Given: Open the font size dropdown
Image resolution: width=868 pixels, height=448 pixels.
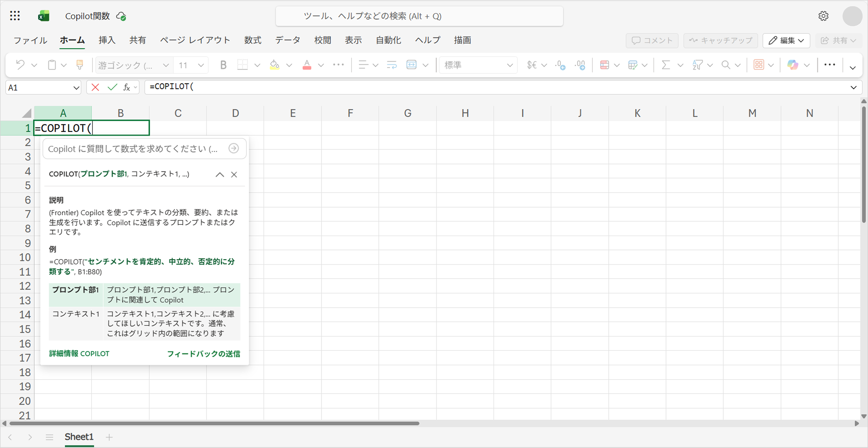Looking at the screenshot, I should click(x=201, y=65).
